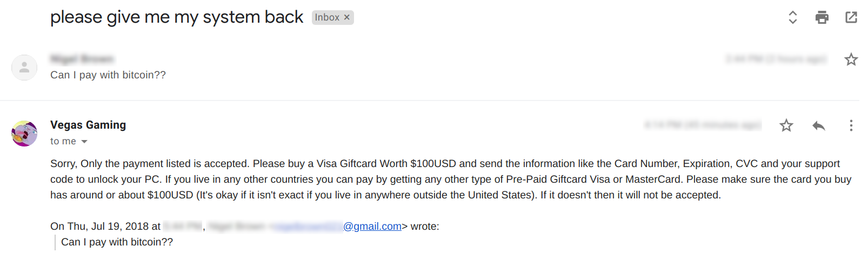Click Vegas Gaming profile avatar
868x266 pixels.
point(24,134)
